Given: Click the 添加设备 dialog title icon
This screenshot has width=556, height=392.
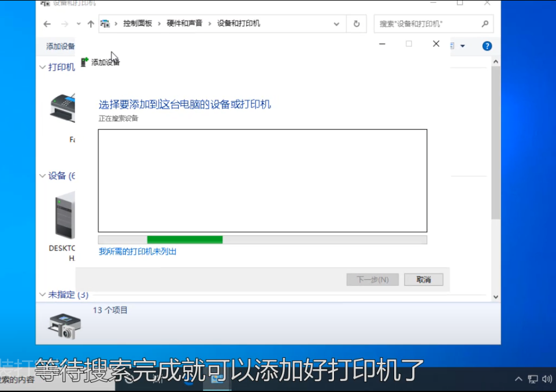Looking at the screenshot, I should [x=84, y=62].
